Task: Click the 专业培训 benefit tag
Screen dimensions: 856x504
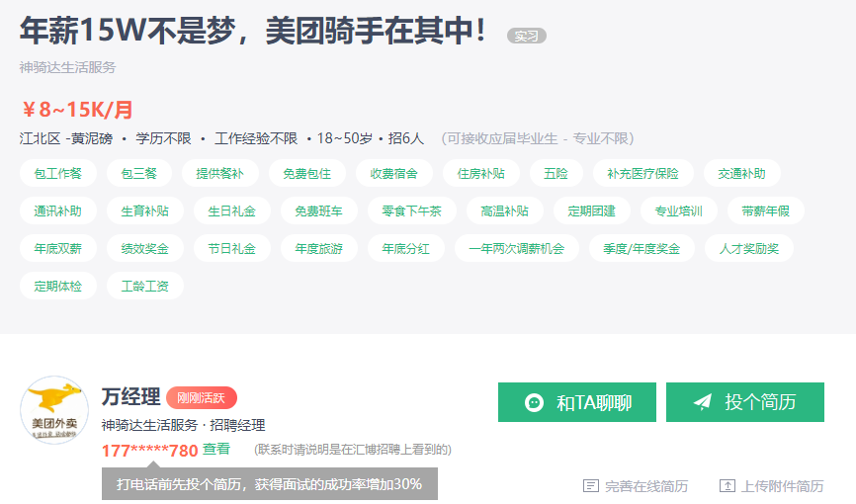Action: click(x=679, y=210)
